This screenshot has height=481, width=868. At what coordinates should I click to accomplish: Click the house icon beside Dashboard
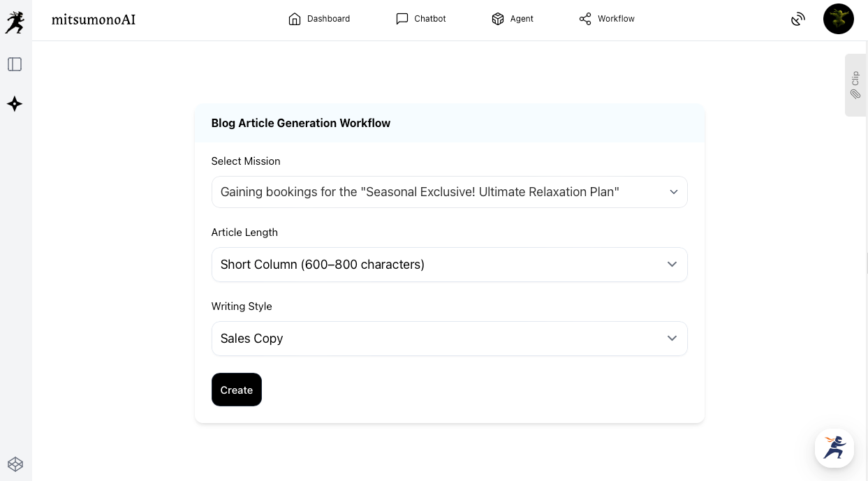tap(295, 19)
